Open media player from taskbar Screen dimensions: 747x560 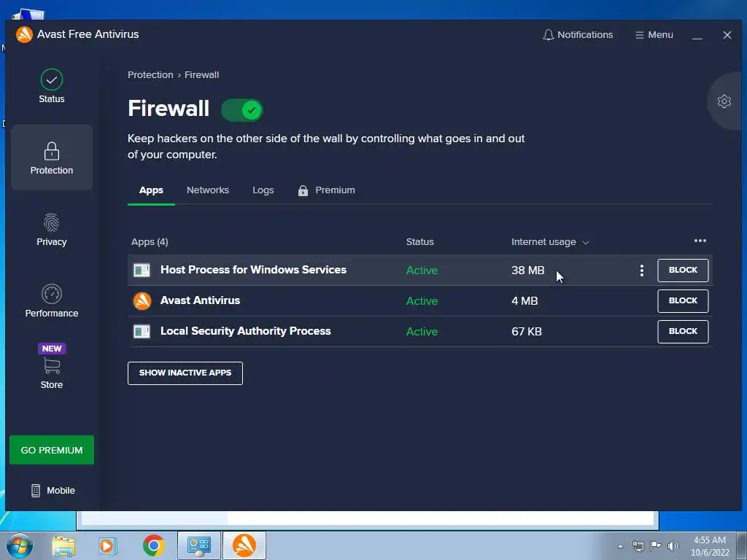point(107,545)
